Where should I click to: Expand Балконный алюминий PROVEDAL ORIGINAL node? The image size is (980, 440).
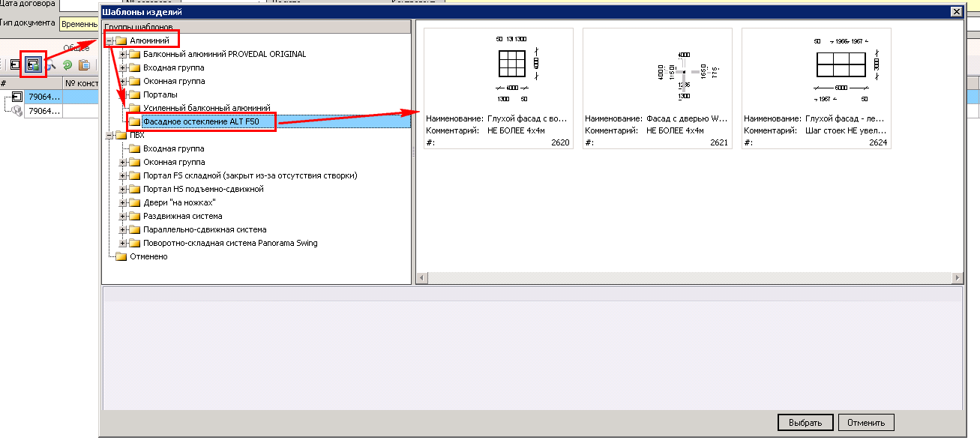pos(123,54)
